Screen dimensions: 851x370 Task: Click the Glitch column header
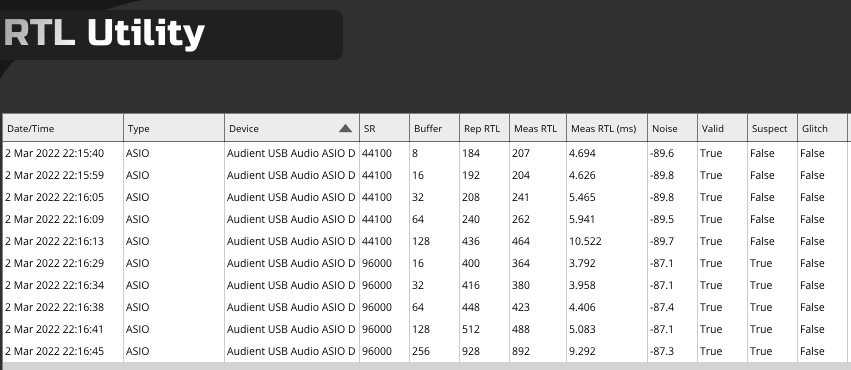[x=822, y=129]
